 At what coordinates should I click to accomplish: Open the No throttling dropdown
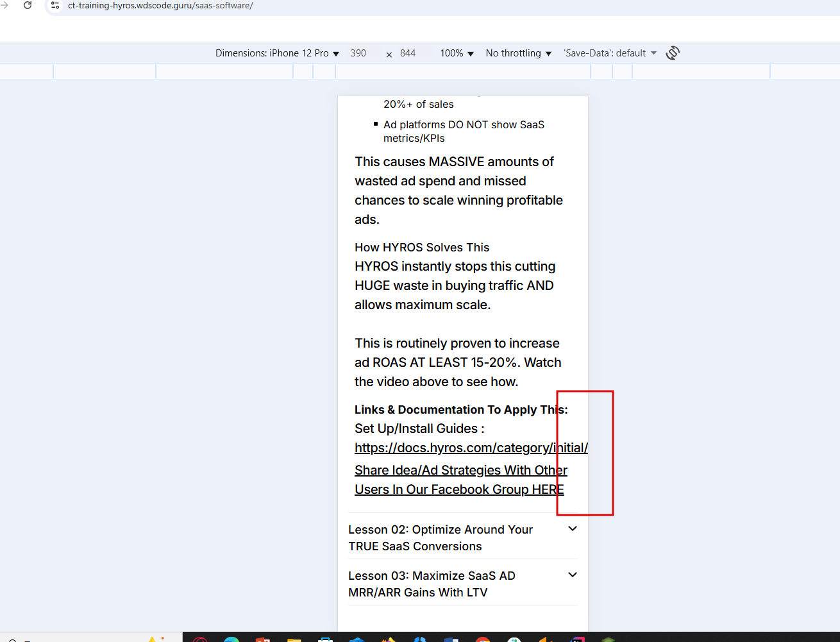[518, 53]
